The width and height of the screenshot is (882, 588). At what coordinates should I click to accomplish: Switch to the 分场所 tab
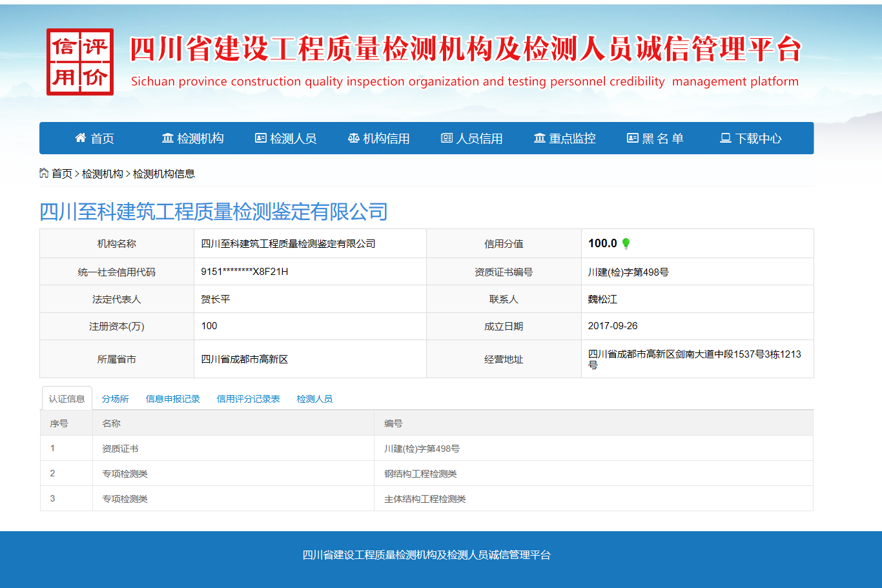click(115, 399)
